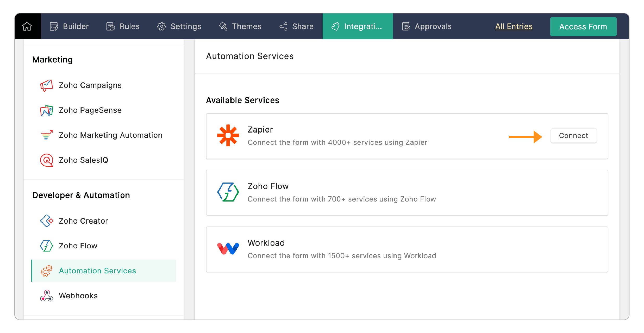Open the All Entries link
The width and height of the screenshot is (644, 333).
[x=514, y=26]
